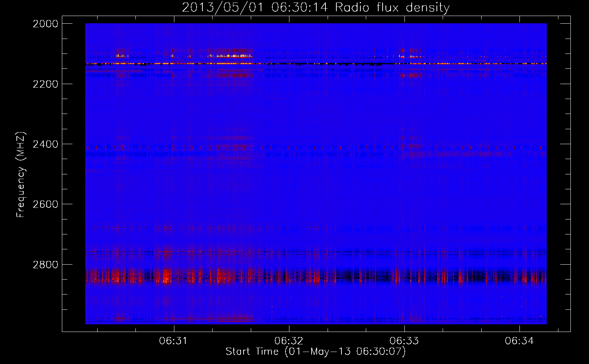Click the 06:32 time tick label
The width and height of the screenshot is (589, 364).
coord(289,341)
